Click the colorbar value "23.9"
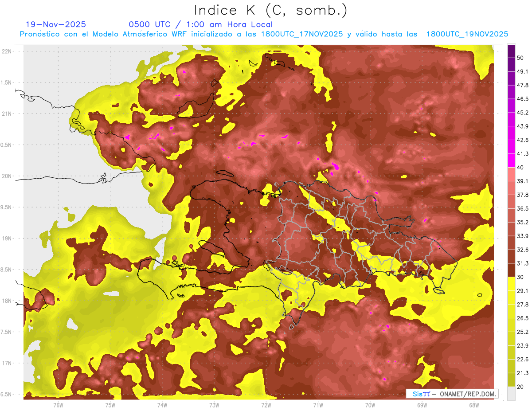This screenshot has height=411, width=532. point(522,345)
